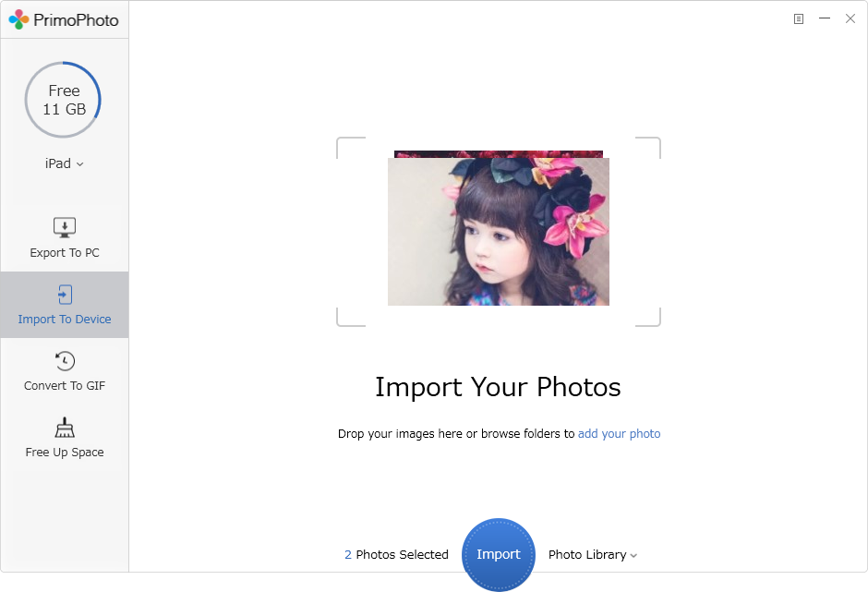Open the menu icon in title bar
The height and width of the screenshot is (592, 868).
(798, 18)
